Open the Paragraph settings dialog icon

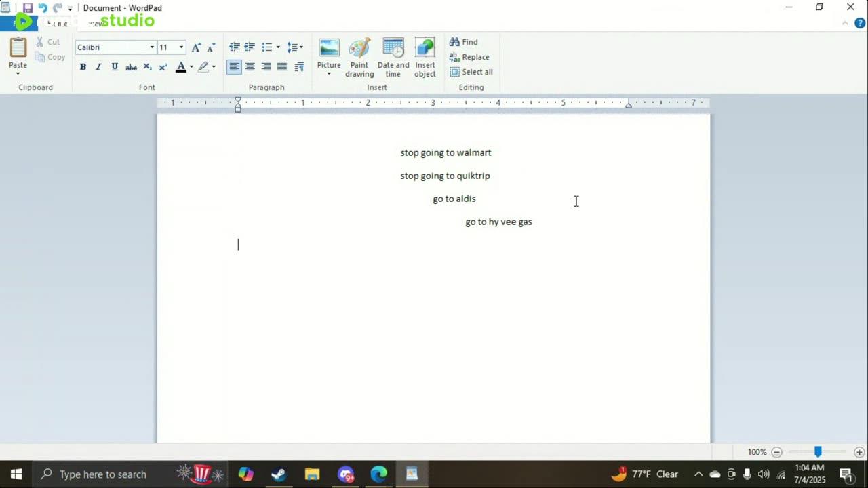pos(299,67)
